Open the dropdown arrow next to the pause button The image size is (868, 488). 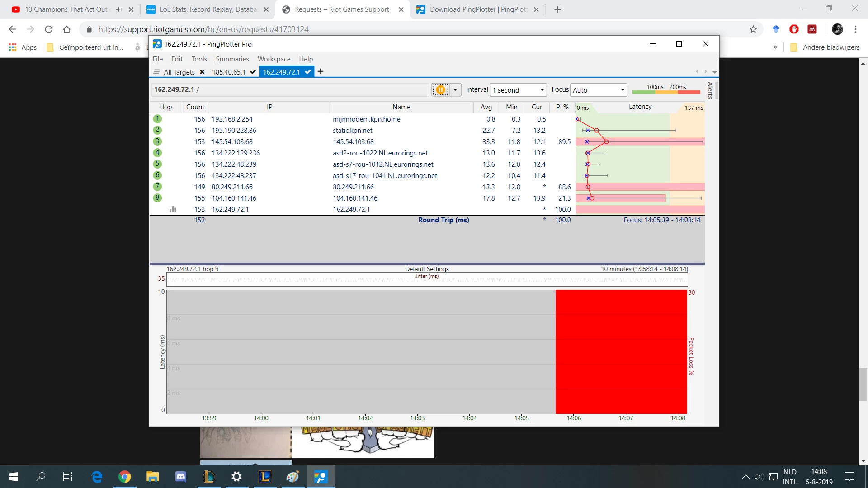pyautogui.click(x=455, y=89)
